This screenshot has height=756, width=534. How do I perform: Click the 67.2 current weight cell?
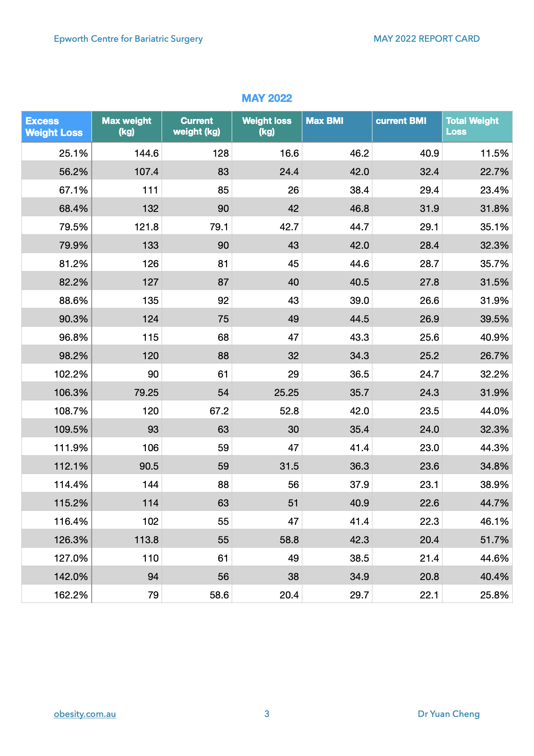[219, 411]
